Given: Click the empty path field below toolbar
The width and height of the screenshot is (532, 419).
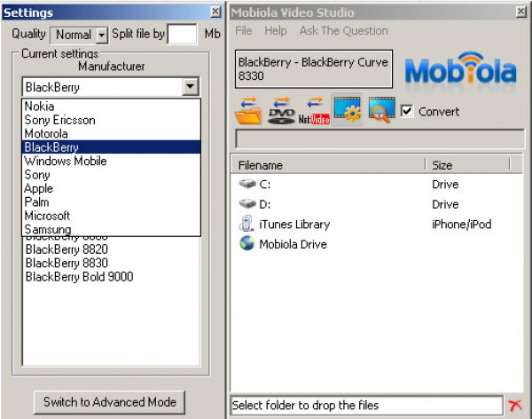Looking at the screenshot, I should pos(379,138).
